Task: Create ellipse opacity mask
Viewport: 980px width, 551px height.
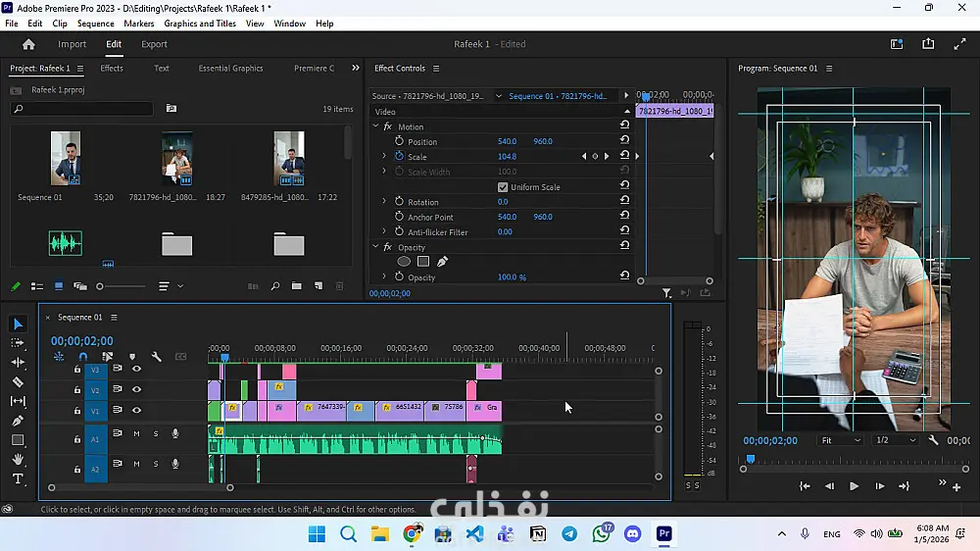Action: click(x=404, y=262)
